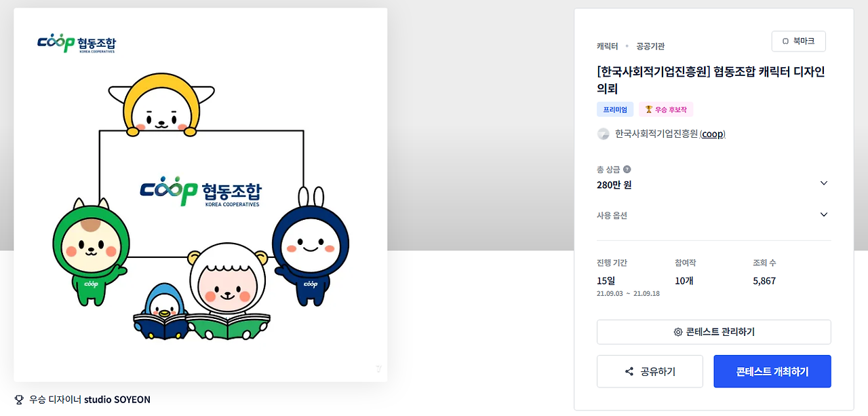This screenshot has height=416, width=868.
Task: Click the bookmark icon in 북마크 button
Action: [x=786, y=41]
